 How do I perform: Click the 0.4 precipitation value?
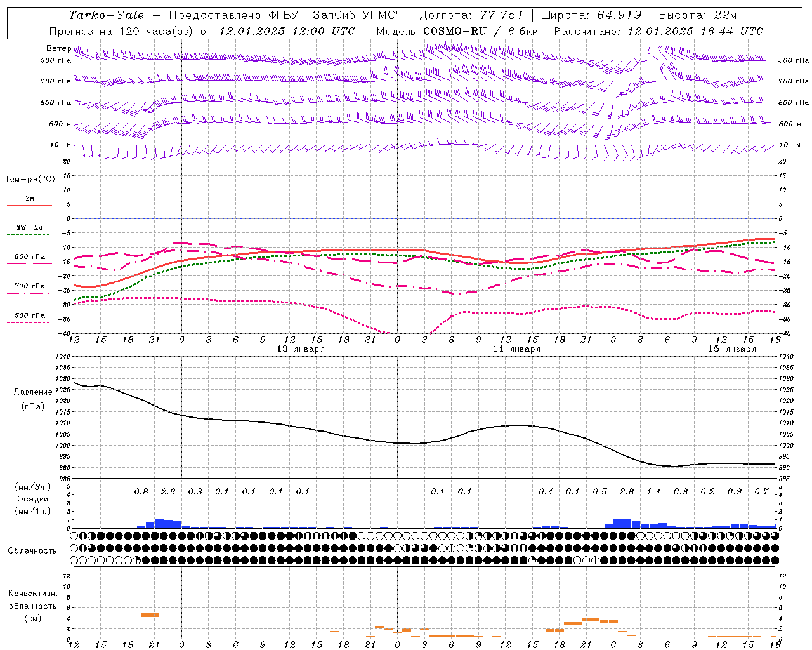pos(546,492)
